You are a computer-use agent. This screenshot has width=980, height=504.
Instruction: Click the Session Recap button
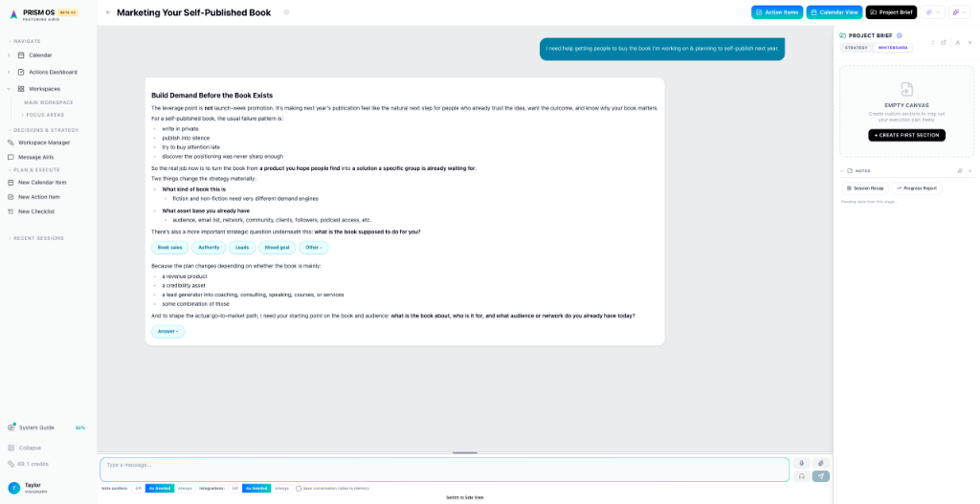click(865, 188)
